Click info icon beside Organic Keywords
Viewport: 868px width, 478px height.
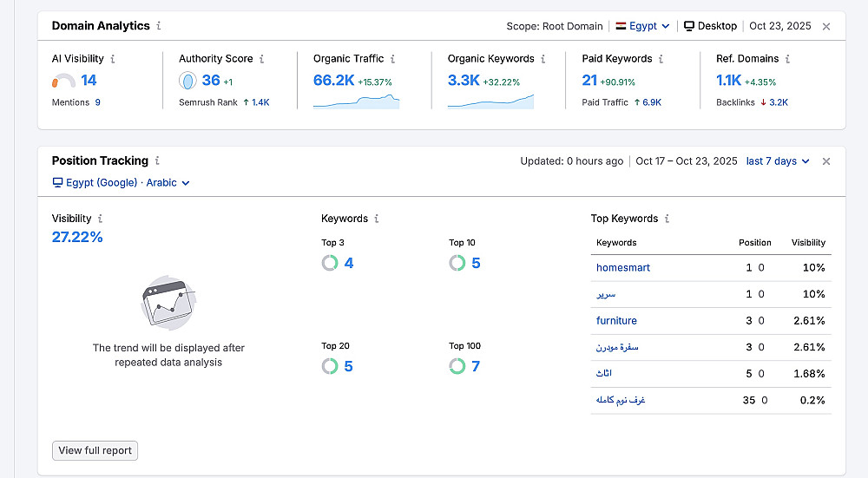click(x=543, y=59)
